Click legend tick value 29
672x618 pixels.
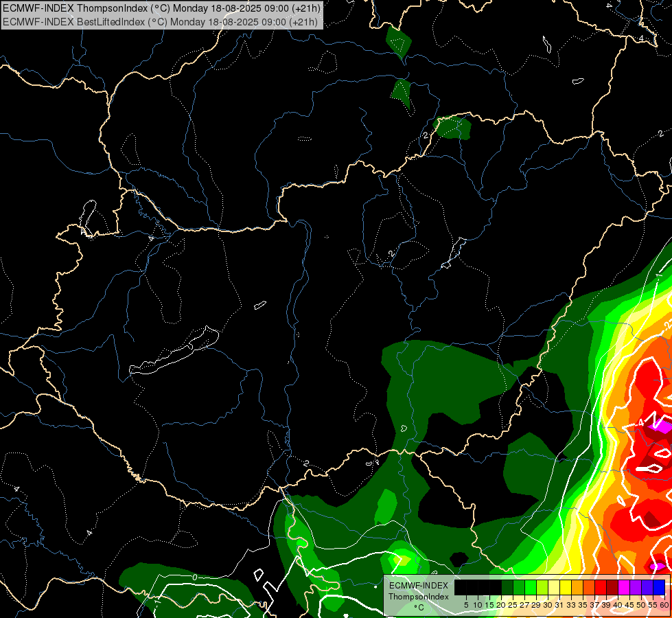pos(536,605)
